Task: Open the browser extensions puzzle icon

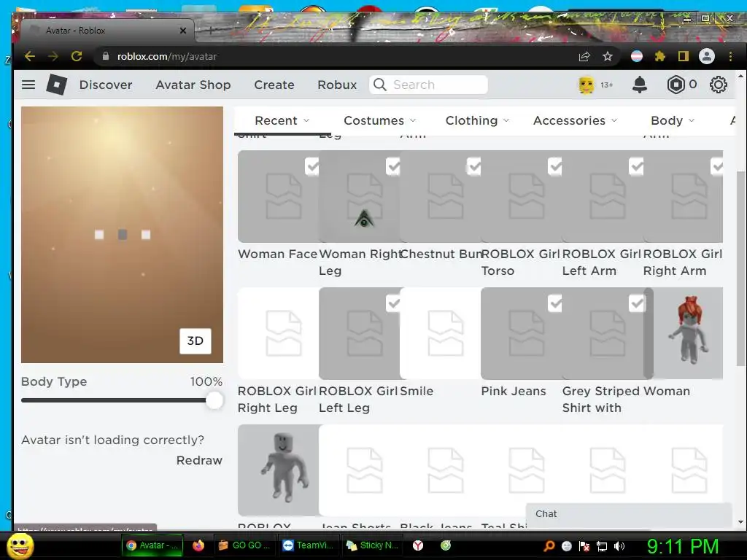Action: (x=659, y=56)
